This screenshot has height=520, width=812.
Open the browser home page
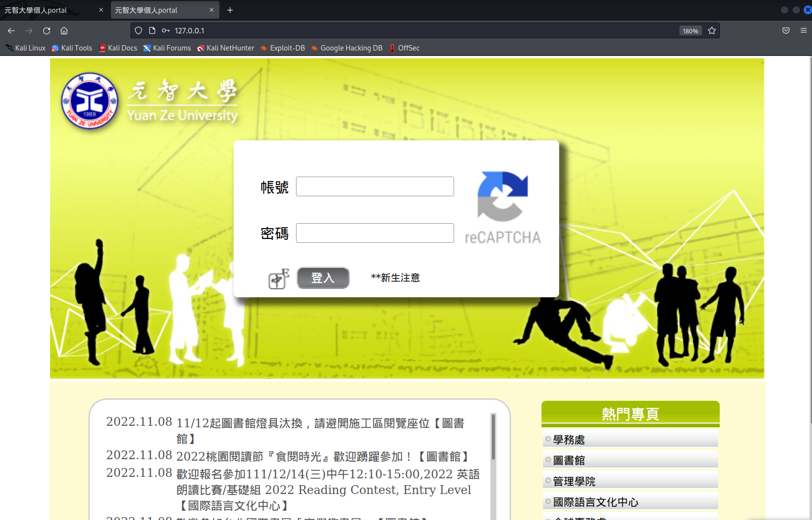coord(64,30)
